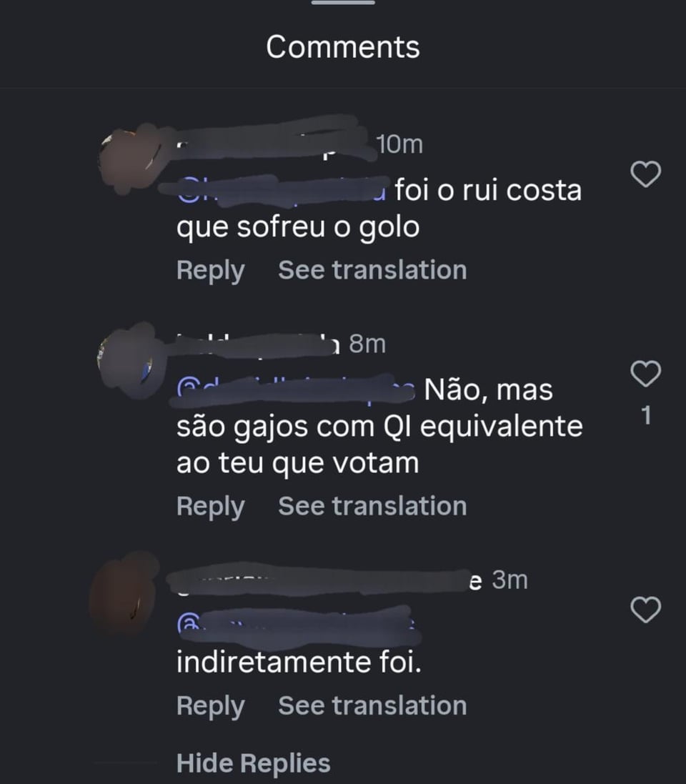Tap the heart on the "QI equivalente" comment
The image size is (686, 784).
pos(647,373)
